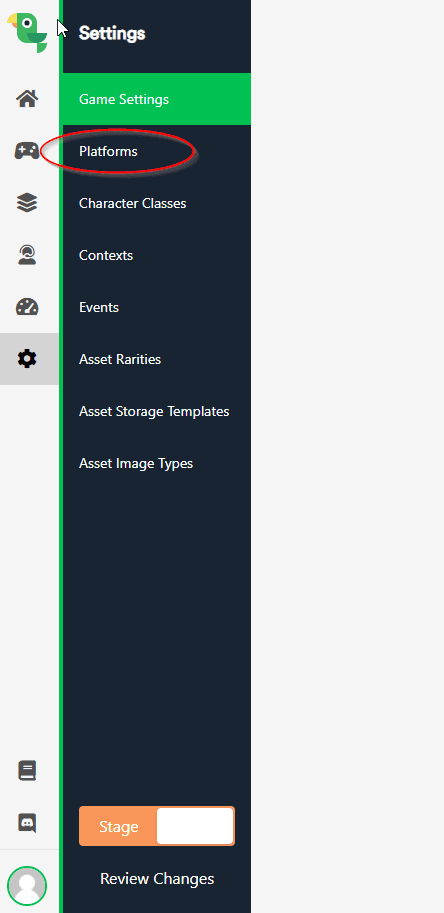The image size is (444, 913).
Task: Open the headset support icon
Action: pos(27,255)
